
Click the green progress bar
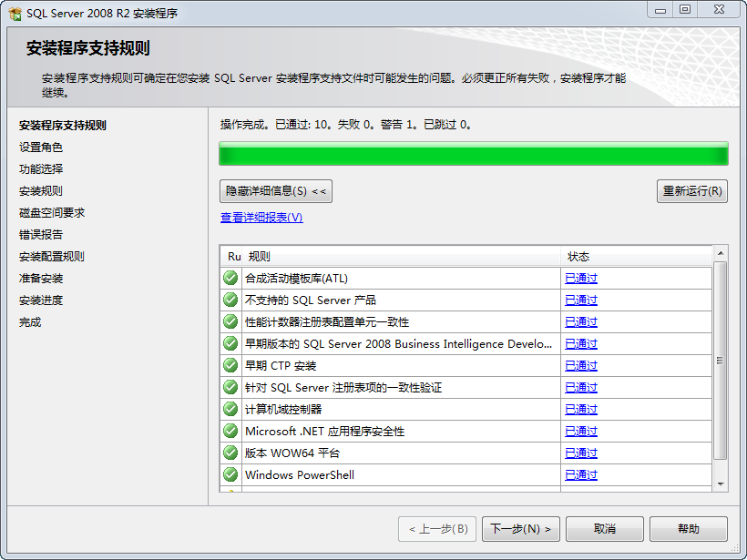(x=474, y=153)
